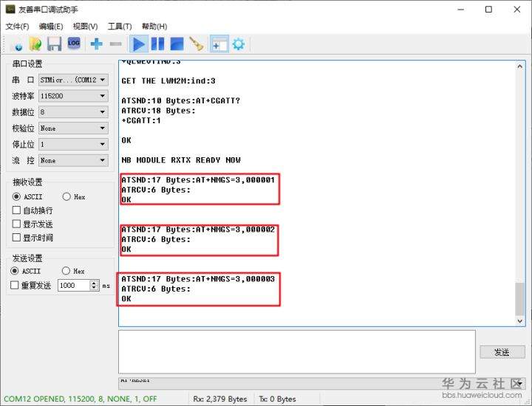Clear the receive area with the broom icon
This screenshot has width=532, height=406.
tap(197, 44)
